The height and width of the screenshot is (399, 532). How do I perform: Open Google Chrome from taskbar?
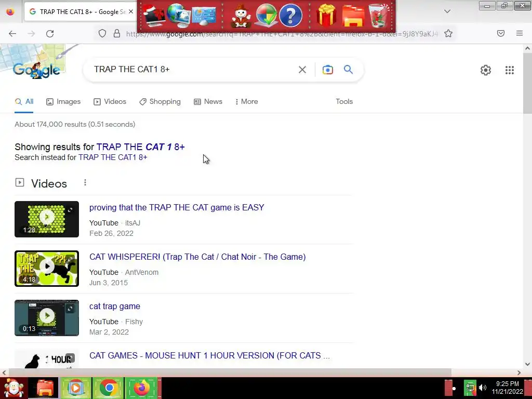point(109,388)
